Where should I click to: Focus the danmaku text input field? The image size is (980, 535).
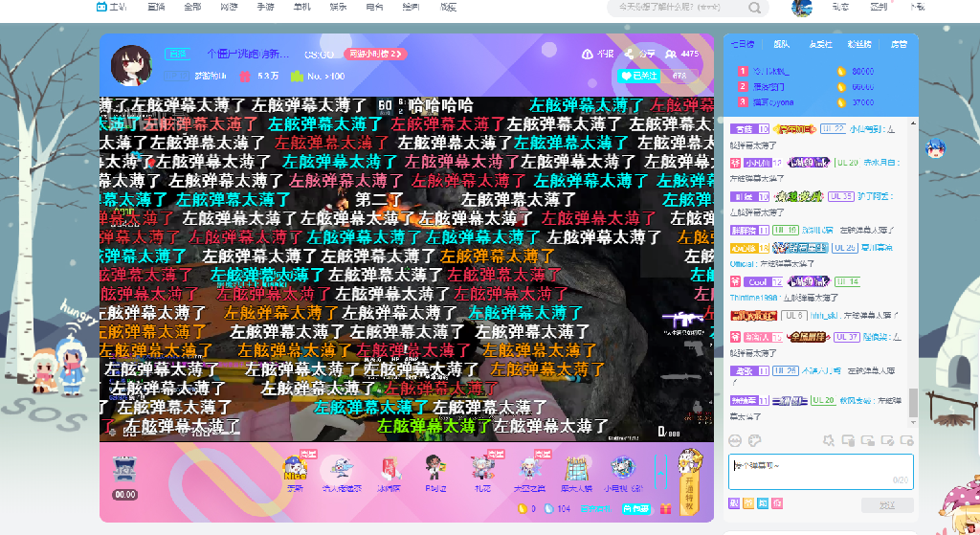pyautogui.click(x=820, y=472)
